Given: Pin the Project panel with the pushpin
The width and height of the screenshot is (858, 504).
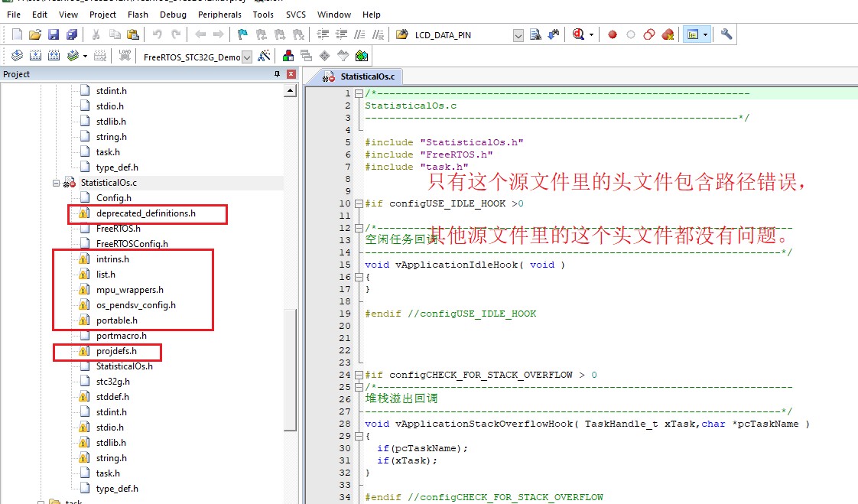Looking at the screenshot, I should click(277, 74).
